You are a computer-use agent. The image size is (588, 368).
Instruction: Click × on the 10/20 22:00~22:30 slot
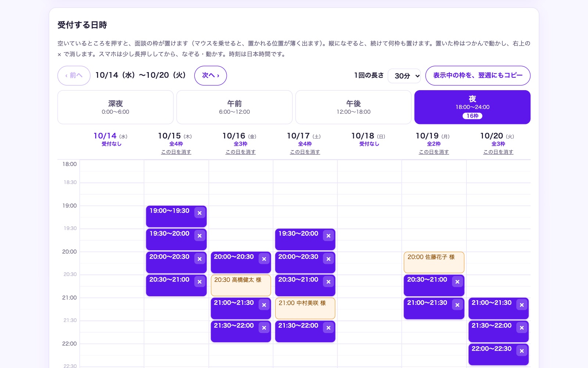pos(522,351)
